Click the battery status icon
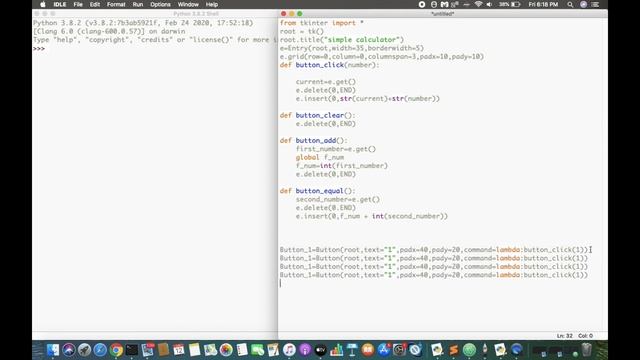The width and height of the screenshot is (640, 360). click(x=516, y=4)
